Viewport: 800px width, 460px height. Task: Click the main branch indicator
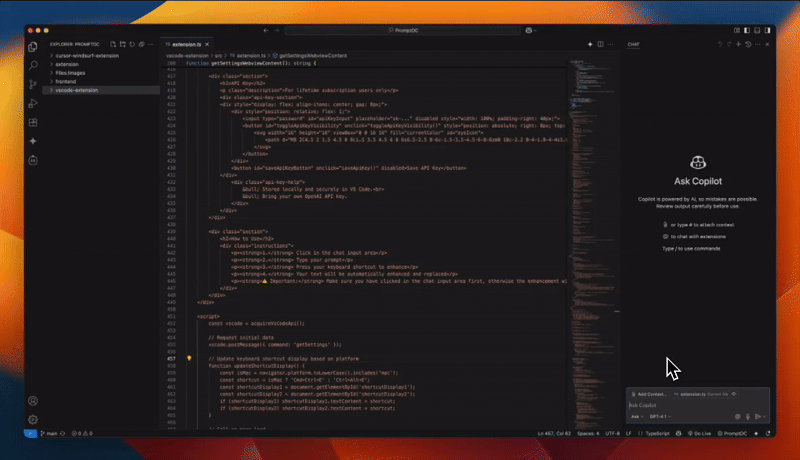pos(49,433)
